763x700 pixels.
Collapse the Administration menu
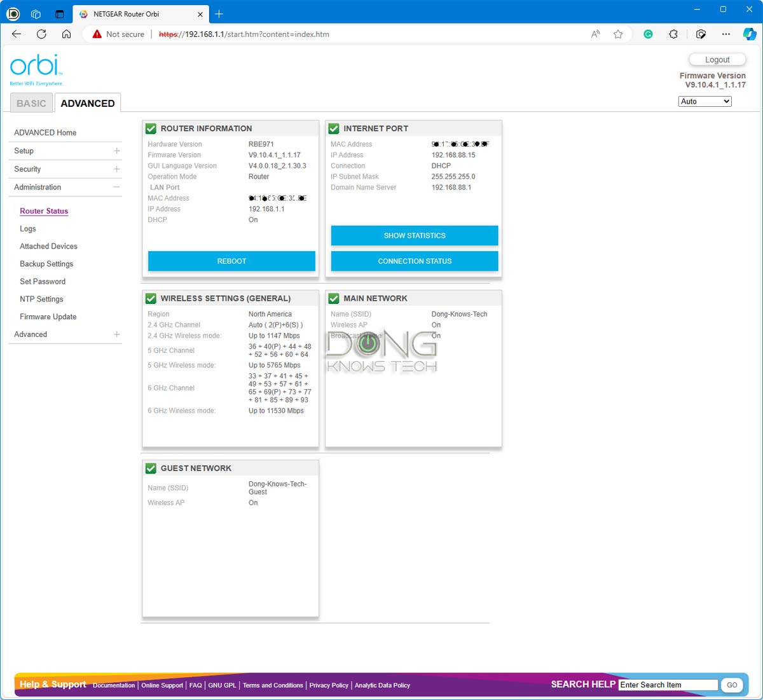(x=116, y=187)
